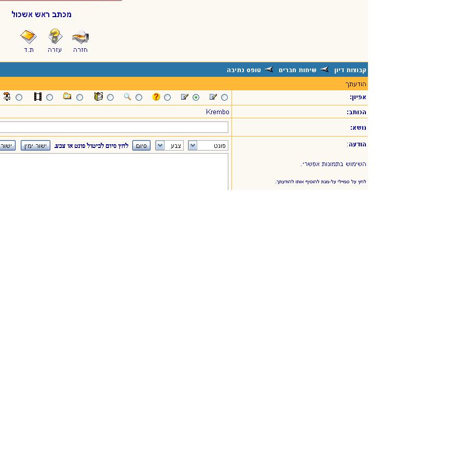
Task: Click inside the message body text area
Action: coord(114,171)
